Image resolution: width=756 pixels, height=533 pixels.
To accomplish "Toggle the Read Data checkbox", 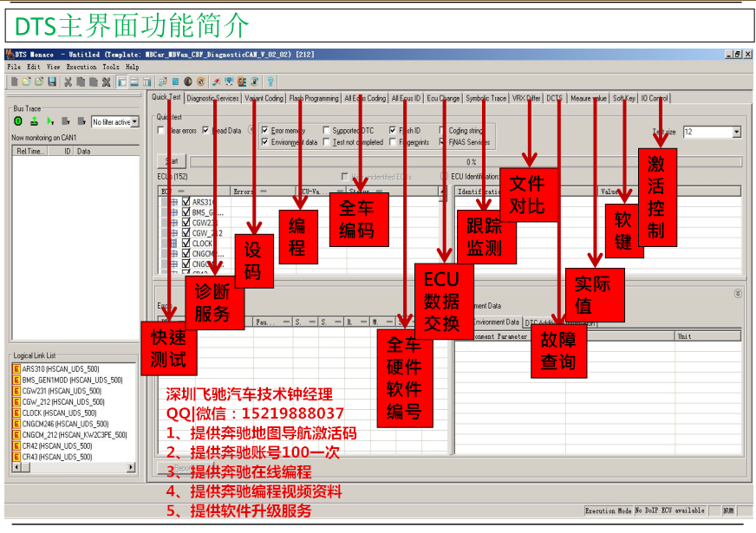I will click(205, 130).
